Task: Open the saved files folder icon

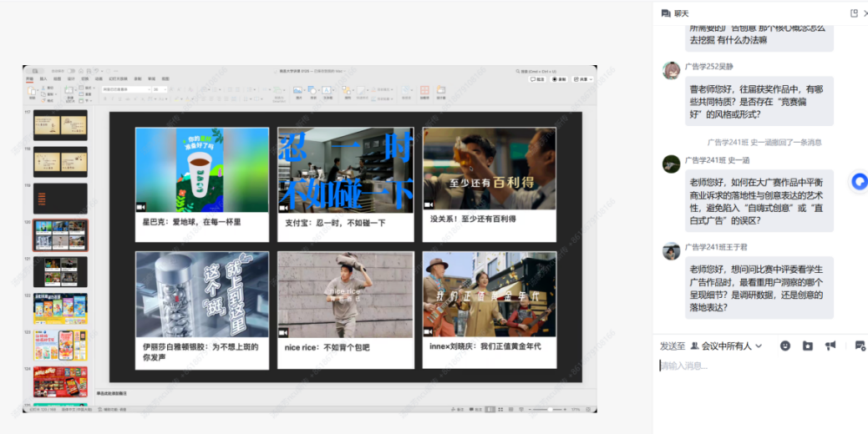Action: tap(808, 346)
